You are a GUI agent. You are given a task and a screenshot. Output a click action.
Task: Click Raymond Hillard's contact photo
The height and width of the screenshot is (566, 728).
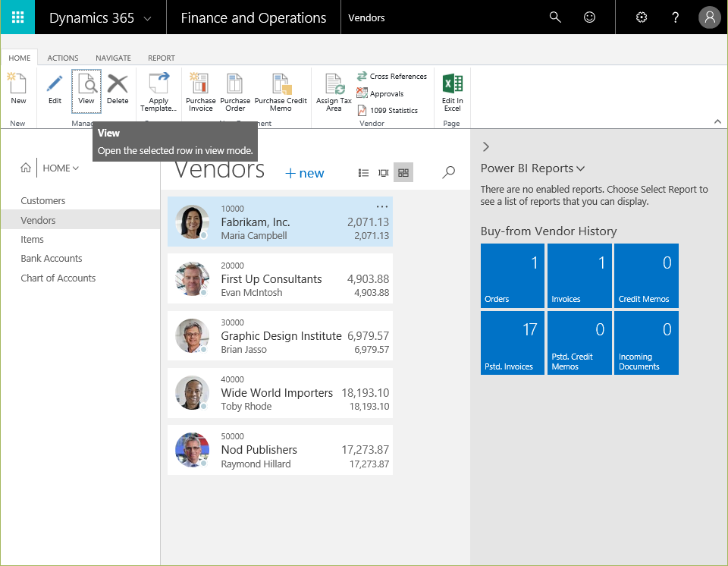[192, 450]
